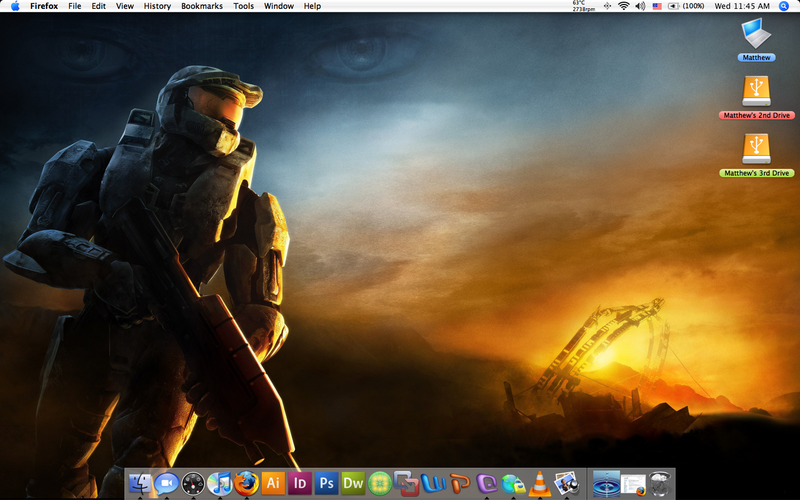Screen dimensions: 800x500
Task: Launch iChat from the Dock
Action: point(166,483)
